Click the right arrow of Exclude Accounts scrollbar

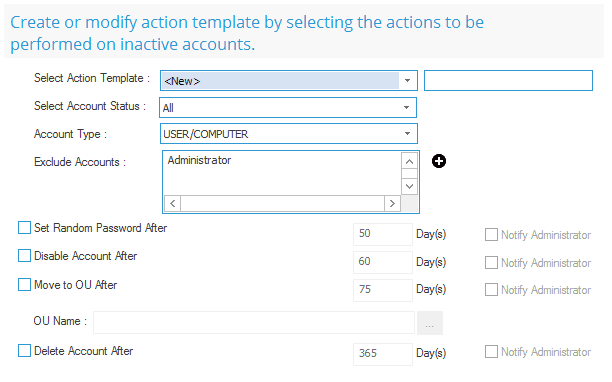(392, 203)
